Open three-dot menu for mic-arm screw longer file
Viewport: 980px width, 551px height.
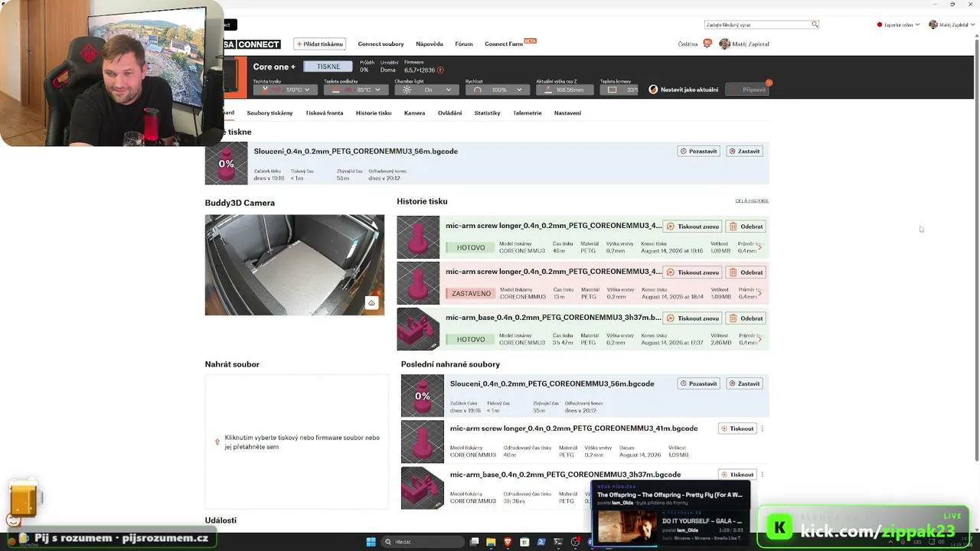pyautogui.click(x=763, y=429)
